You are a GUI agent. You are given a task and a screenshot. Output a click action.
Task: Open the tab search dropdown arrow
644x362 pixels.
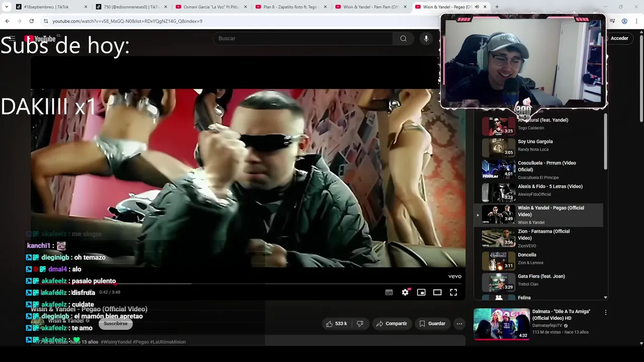coord(6,7)
